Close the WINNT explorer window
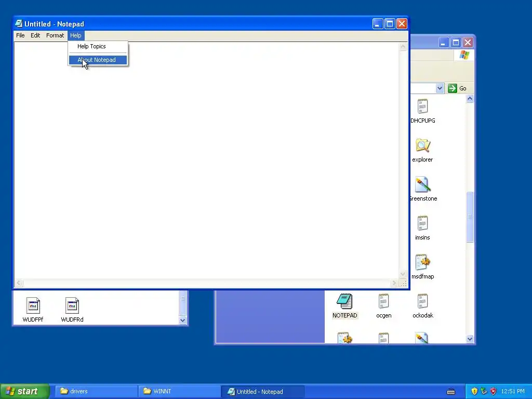 click(x=468, y=43)
